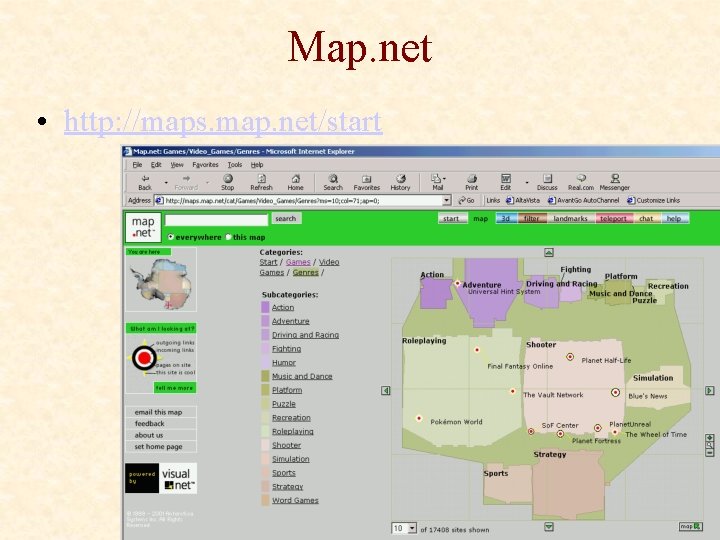The width and height of the screenshot is (720, 540).
Task: Click the Blue's News site marker
Action: point(615,392)
